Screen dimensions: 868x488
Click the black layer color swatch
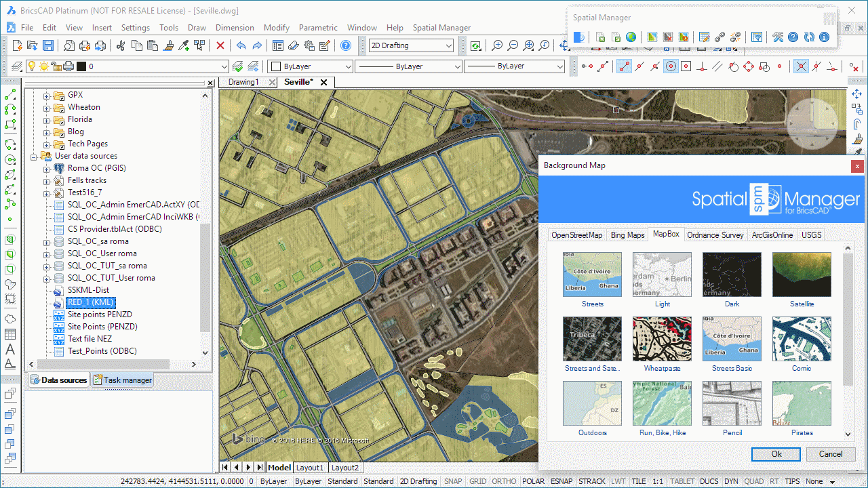click(x=81, y=66)
